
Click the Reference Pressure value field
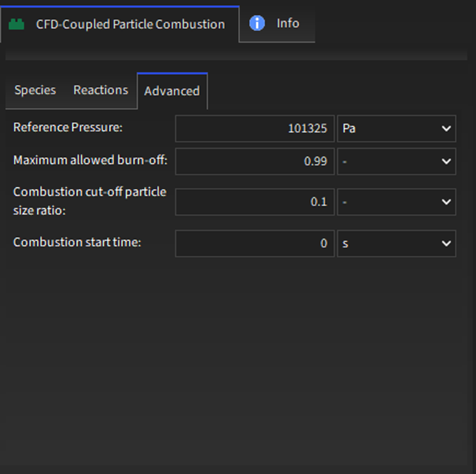point(254,128)
